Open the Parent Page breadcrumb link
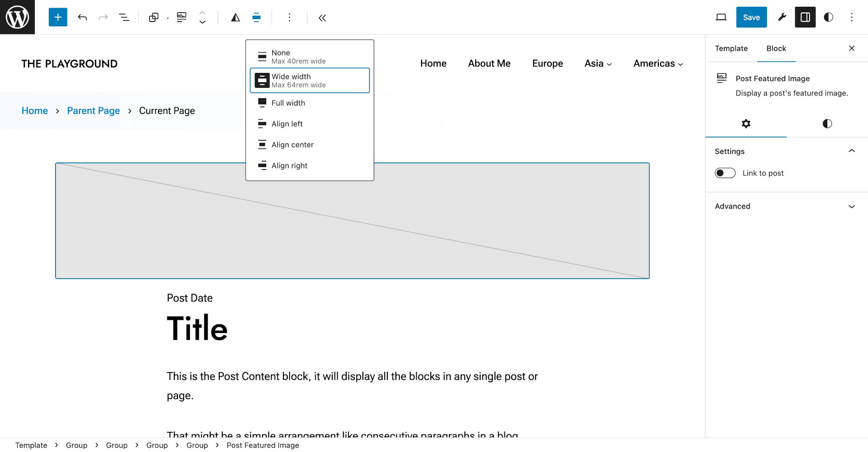This screenshot has width=868, height=452. (93, 111)
